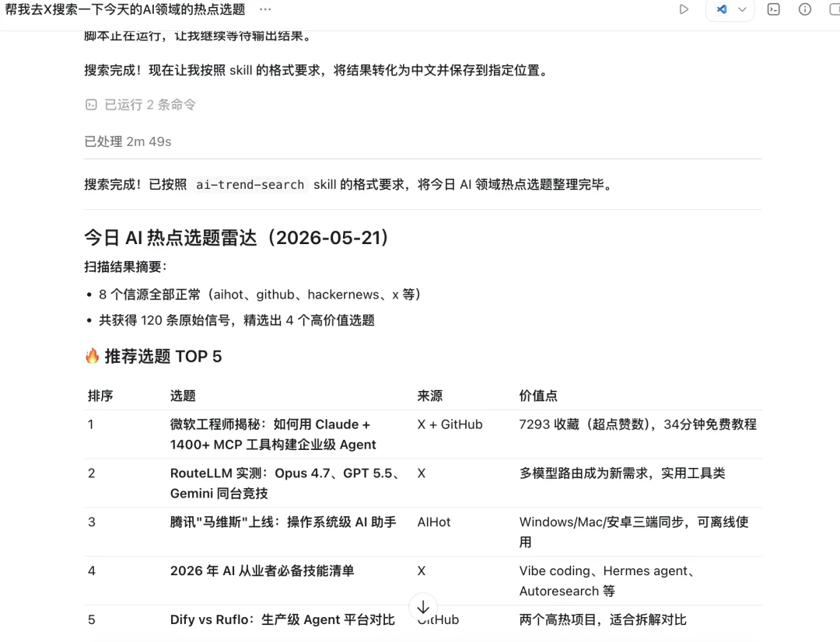The height and width of the screenshot is (642, 840).
Task: Click the flame emoji before 推荐选题
Action: [92, 356]
